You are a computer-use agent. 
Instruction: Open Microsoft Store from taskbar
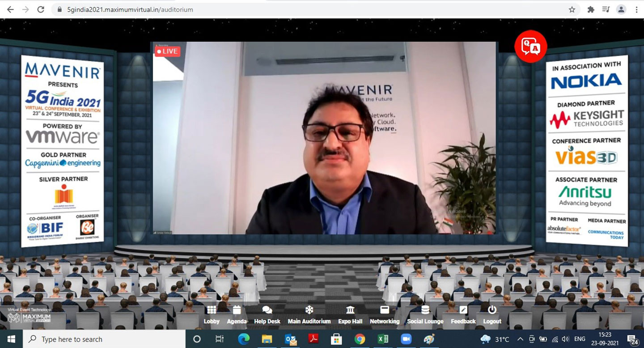coord(337,339)
